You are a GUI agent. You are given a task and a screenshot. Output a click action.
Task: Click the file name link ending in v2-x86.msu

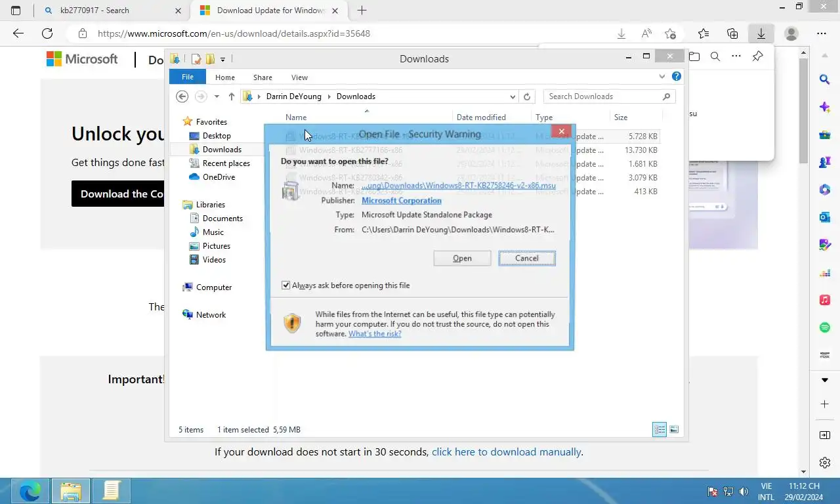pos(459,186)
